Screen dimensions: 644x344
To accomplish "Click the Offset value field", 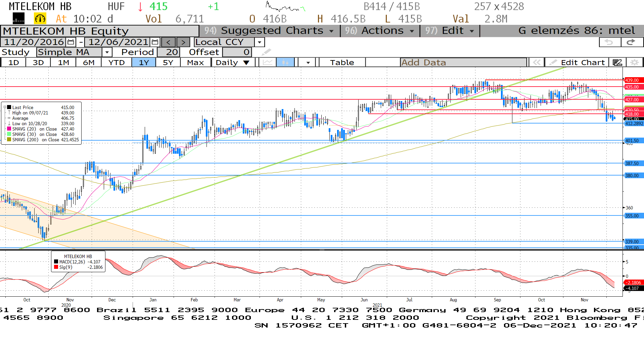I will click(x=237, y=52).
